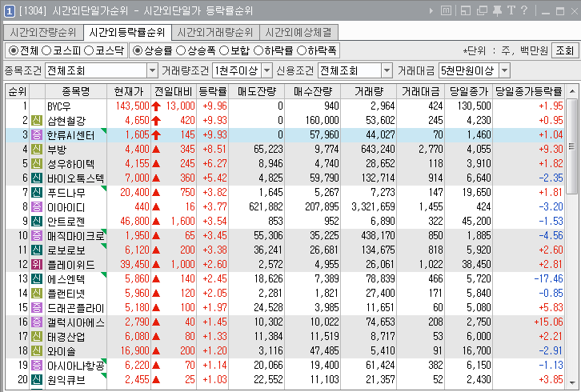
Task: Click the 신 badge on 와이솔 row
Action: coord(36,351)
